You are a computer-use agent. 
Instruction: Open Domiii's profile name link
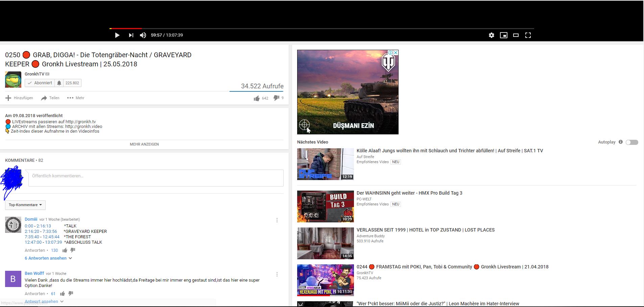coord(31,219)
